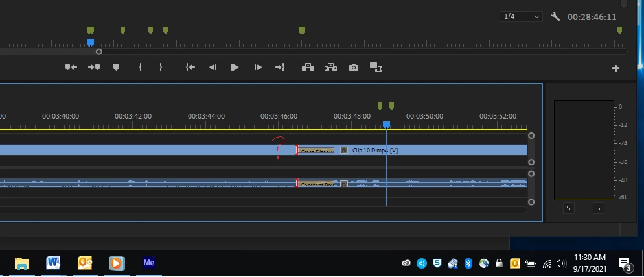Open Creative Cloud tray icon

(x=406, y=263)
